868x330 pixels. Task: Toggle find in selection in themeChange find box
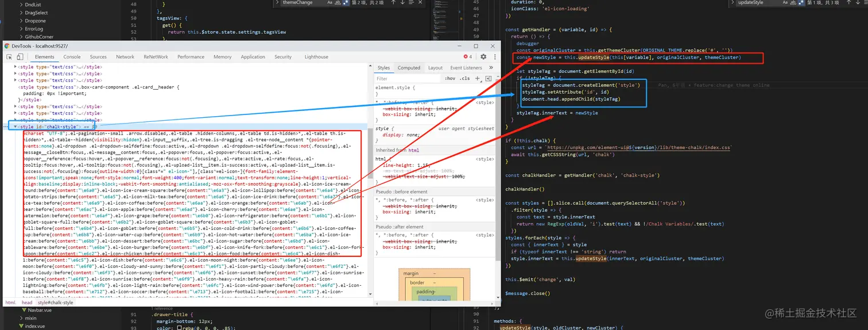click(412, 3)
